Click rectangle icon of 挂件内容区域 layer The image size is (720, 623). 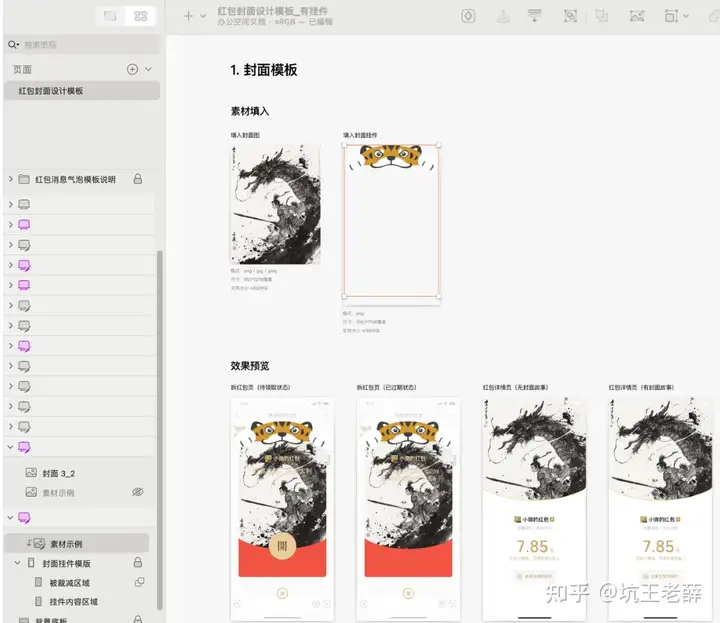[x=39, y=601]
